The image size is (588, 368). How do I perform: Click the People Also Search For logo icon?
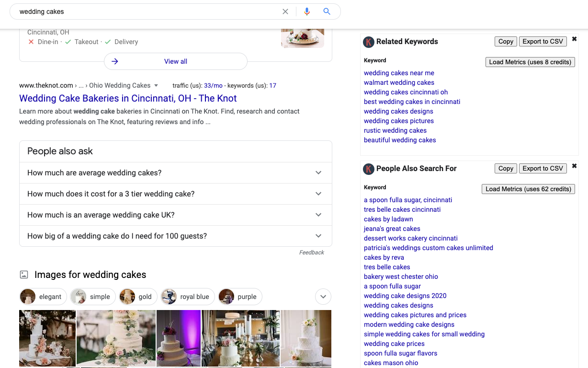coord(368,169)
